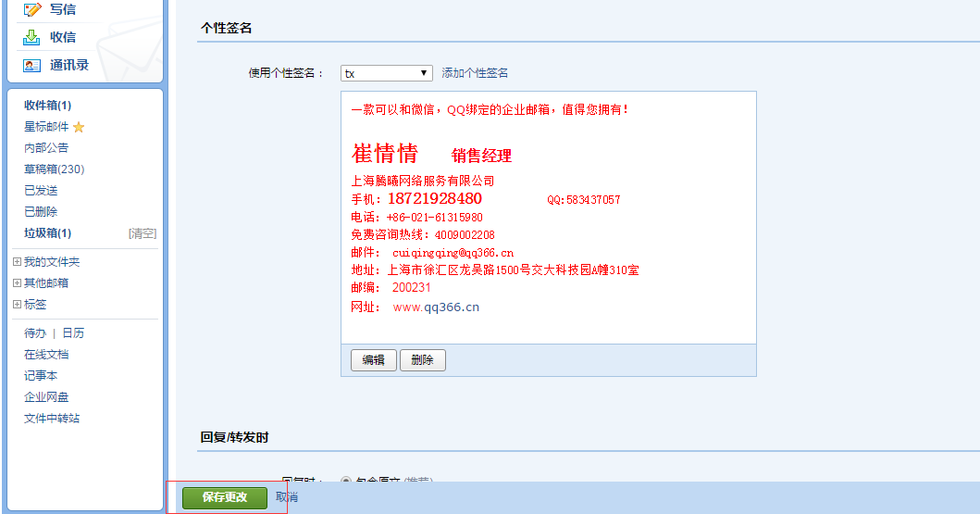Viewport: 980px width, 514px height.
Task: Click the 收信 receive mail icon
Action: click(32, 37)
